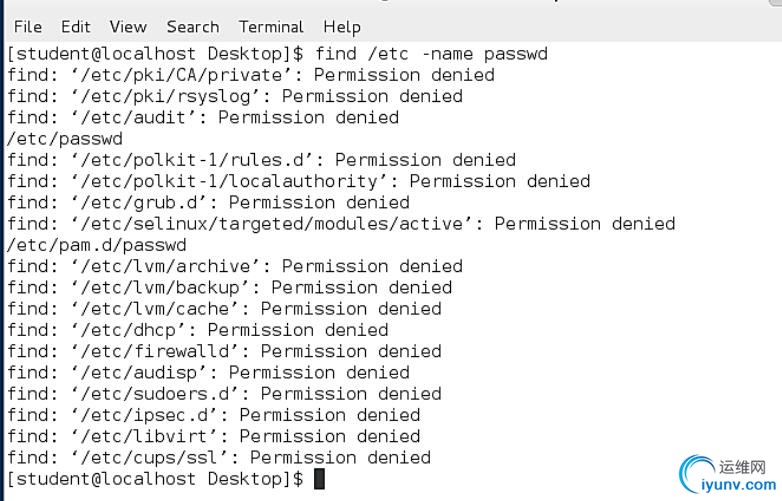The width and height of the screenshot is (782, 501).
Task: Click the /etc/pam.d/passwd result line
Action: pyautogui.click(x=97, y=245)
